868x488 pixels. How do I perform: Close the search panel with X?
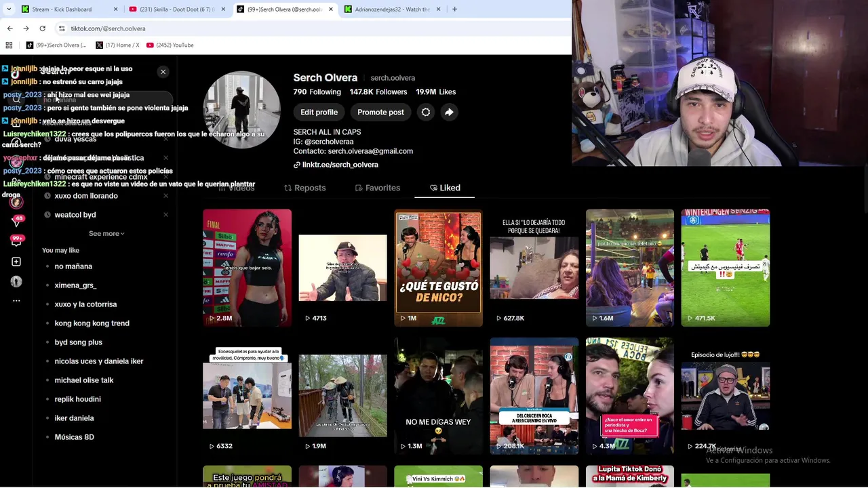click(163, 72)
